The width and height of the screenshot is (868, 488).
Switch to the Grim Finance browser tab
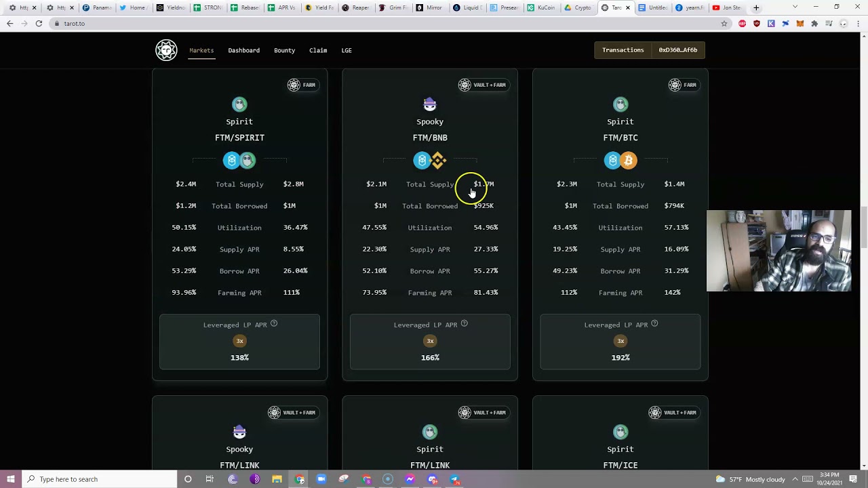tap(393, 7)
